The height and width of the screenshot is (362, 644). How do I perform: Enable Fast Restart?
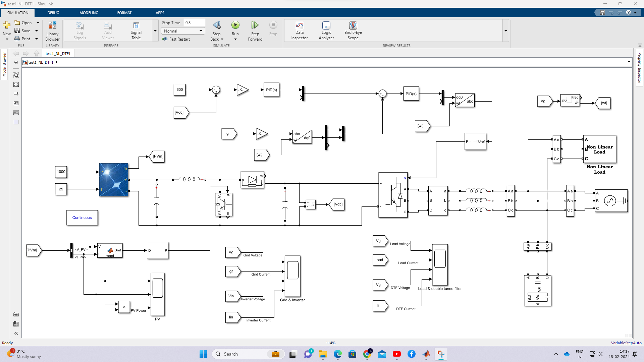click(x=177, y=39)
